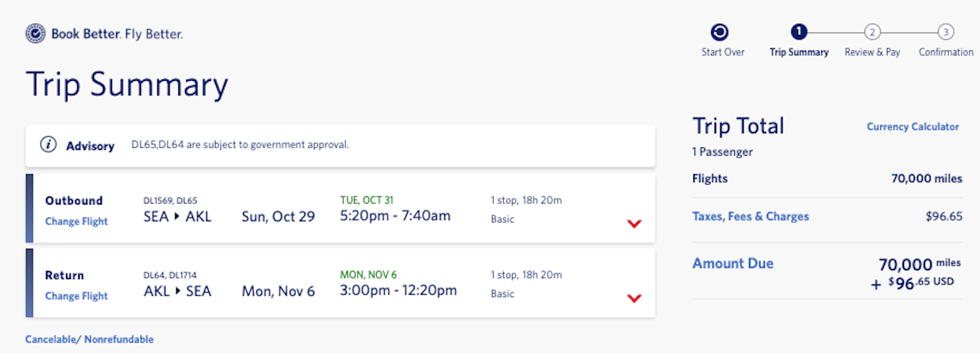Click the Start Over circular arrow icon
This screenshot has height=353, width=980.
click(x=720, y=32)
